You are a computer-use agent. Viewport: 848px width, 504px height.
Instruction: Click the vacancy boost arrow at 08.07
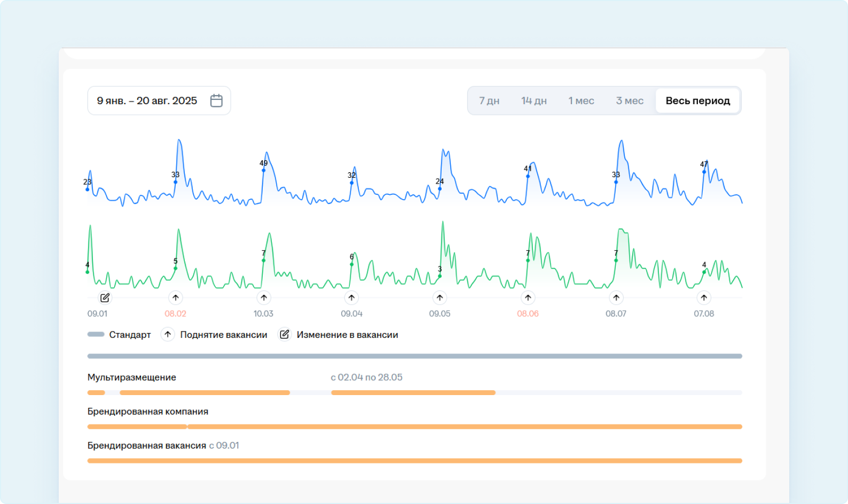tap(616, 298)
